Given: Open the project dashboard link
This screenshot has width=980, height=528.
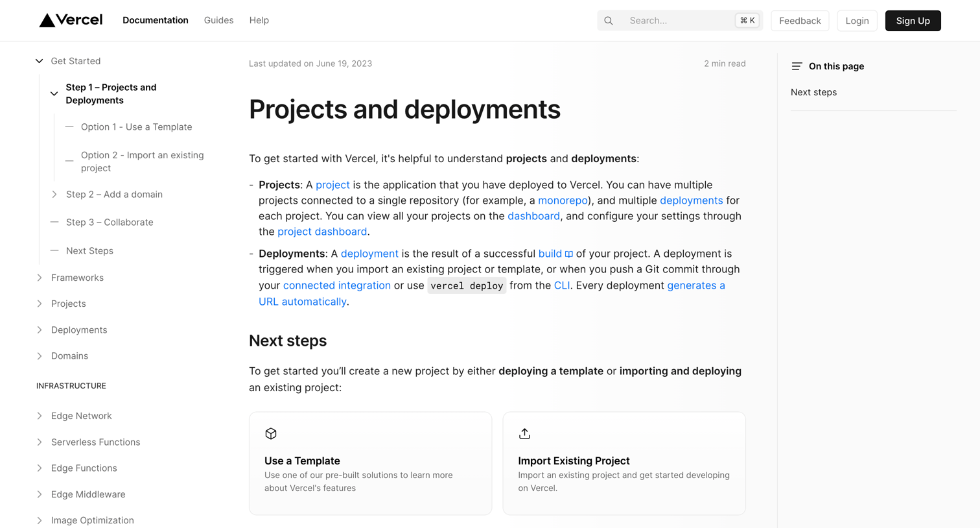Looking at the screenshot, I should (x=322, y=232).
